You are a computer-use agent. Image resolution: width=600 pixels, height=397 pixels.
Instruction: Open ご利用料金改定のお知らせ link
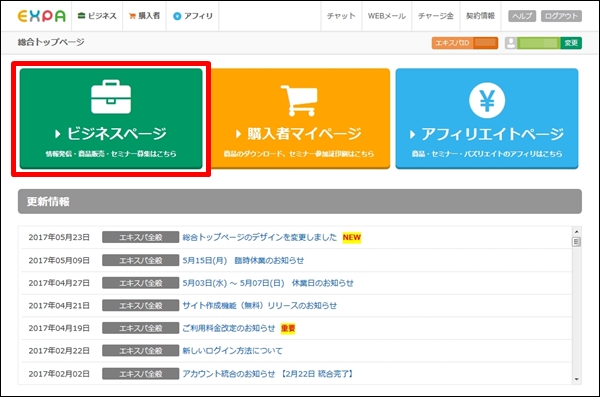pyautogui.click(x=229, y=328)
